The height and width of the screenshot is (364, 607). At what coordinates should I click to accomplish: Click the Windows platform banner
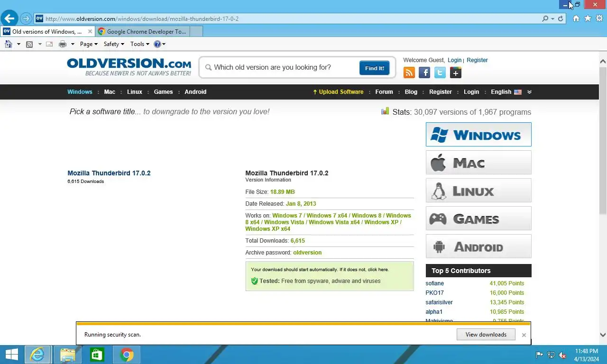478,134
